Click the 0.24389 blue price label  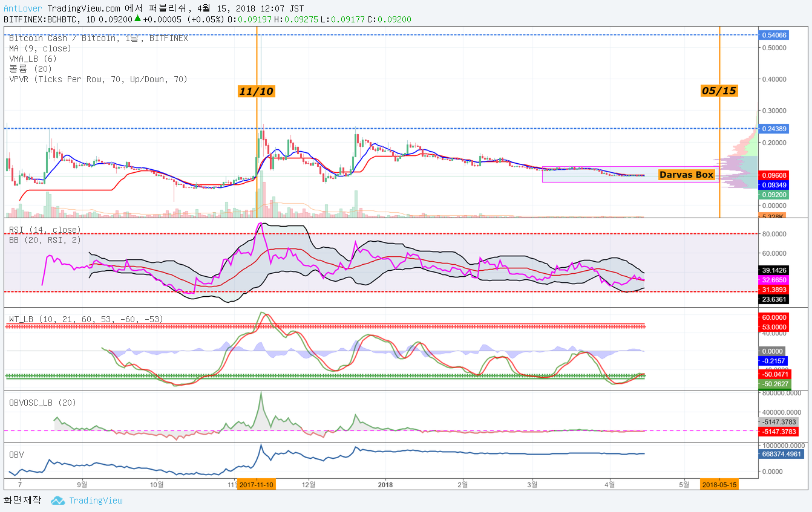point(774,129)
